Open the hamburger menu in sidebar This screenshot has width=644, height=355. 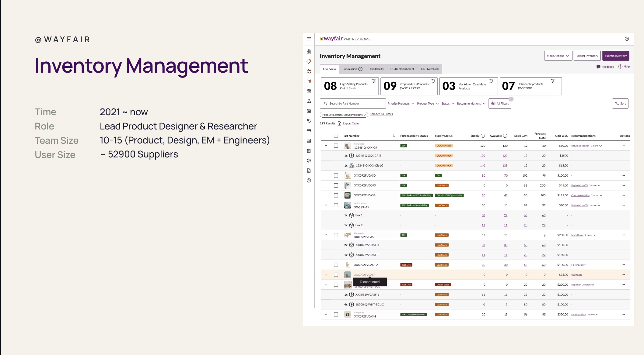pyautogui.click(x=309, y=39)
